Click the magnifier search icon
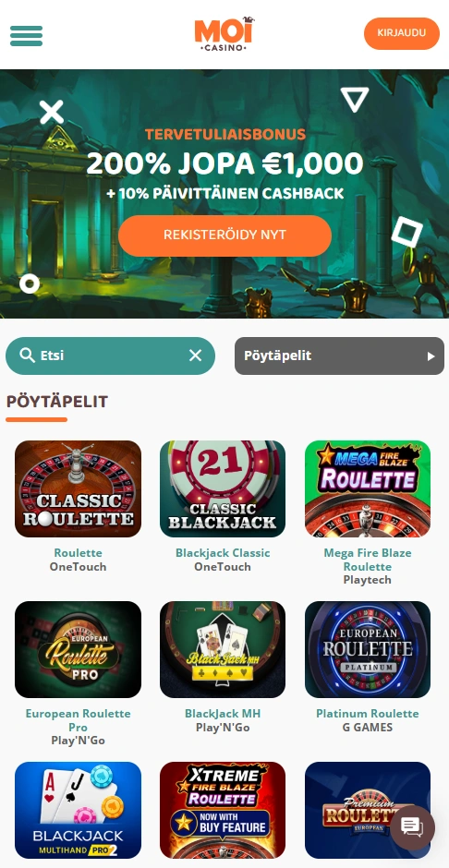 click(27, 356)
